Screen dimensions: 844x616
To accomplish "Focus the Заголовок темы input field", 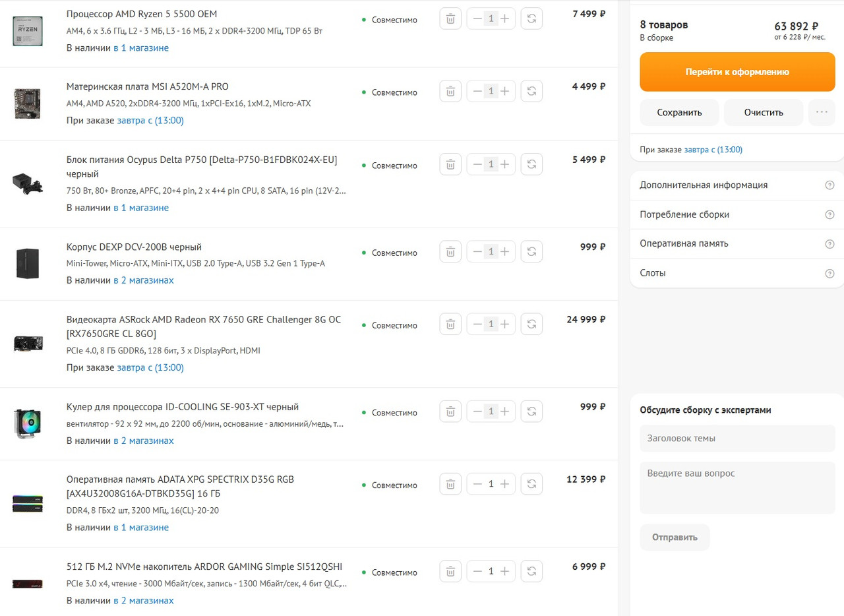I will click(x=737, y=438).
